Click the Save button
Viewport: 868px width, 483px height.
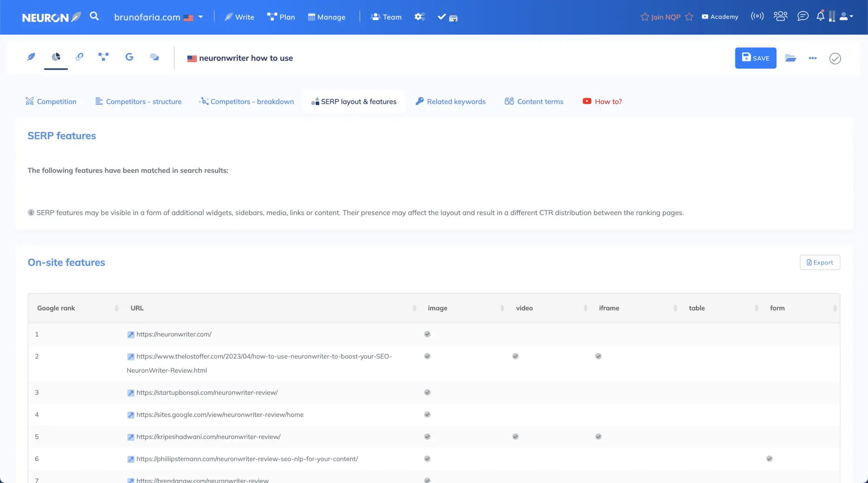(x=756, y=58)
